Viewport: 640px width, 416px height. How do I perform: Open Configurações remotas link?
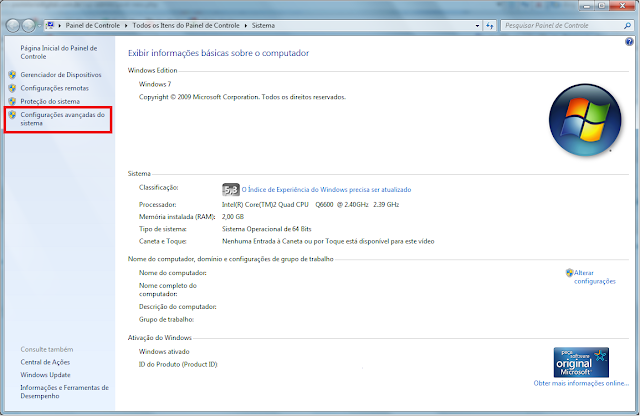(54, 88)
